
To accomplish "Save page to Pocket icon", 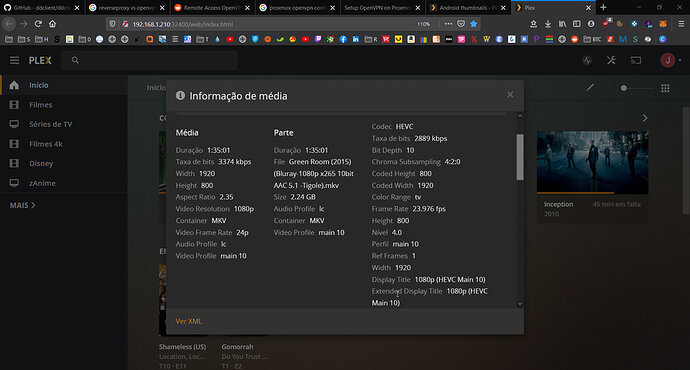I will (x=461, y=24).
